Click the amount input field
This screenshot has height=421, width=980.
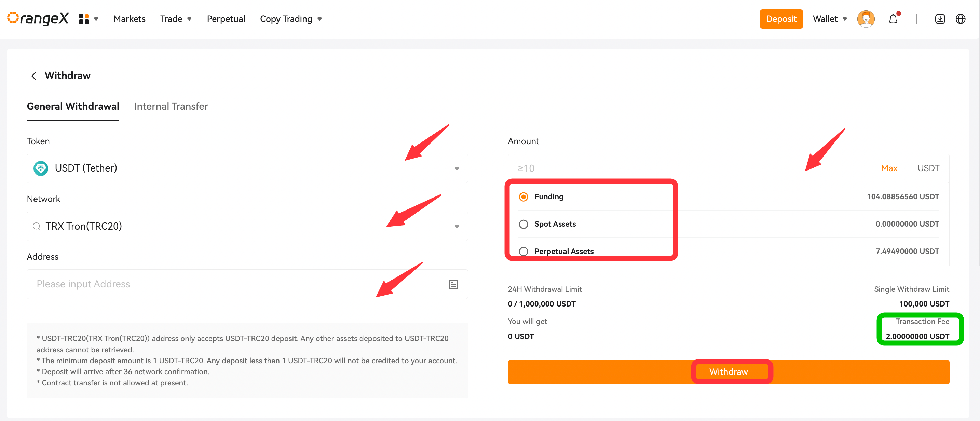pyautogui.click(x=647, y=168)
